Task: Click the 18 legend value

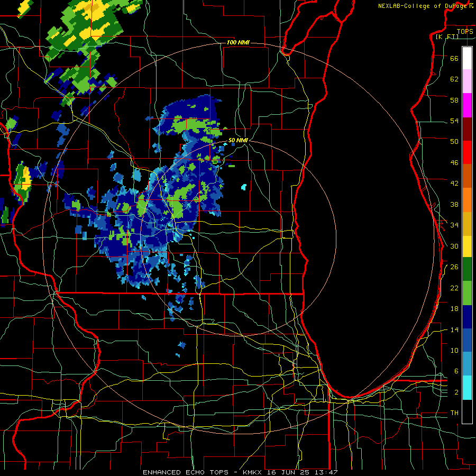Action: (454, 309)
